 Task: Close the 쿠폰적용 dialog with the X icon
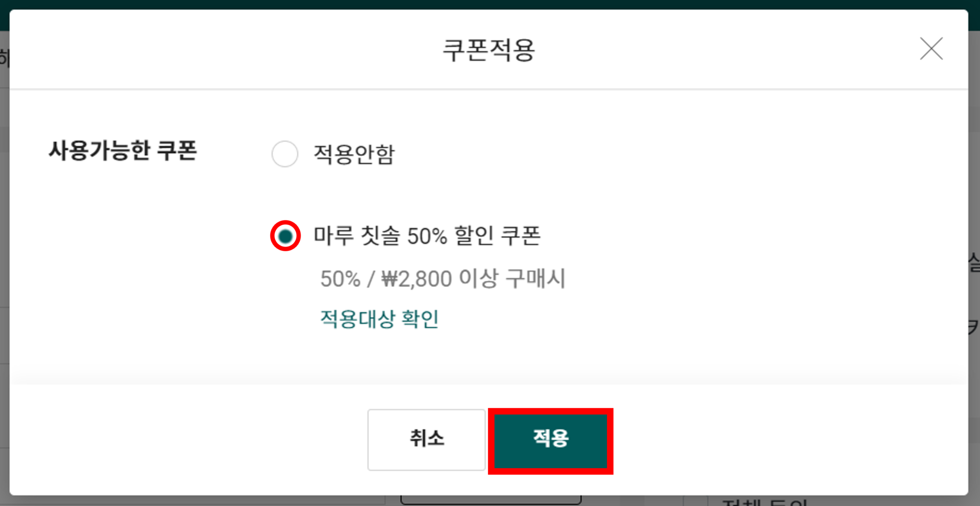(x=932, y=49)
